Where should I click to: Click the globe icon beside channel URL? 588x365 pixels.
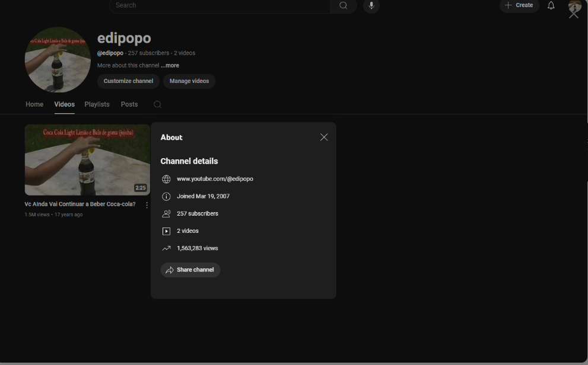pyautogui.click(x=166, y=179)
